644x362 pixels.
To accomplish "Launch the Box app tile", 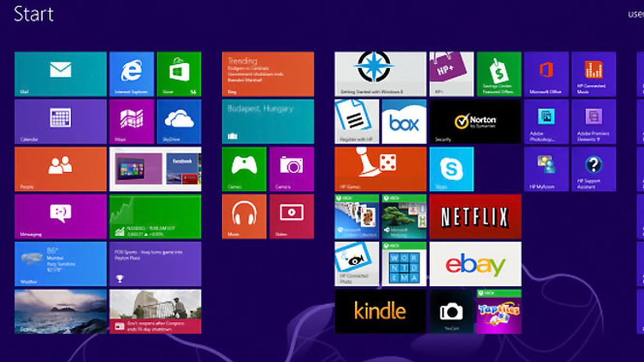I will (404, 121).
